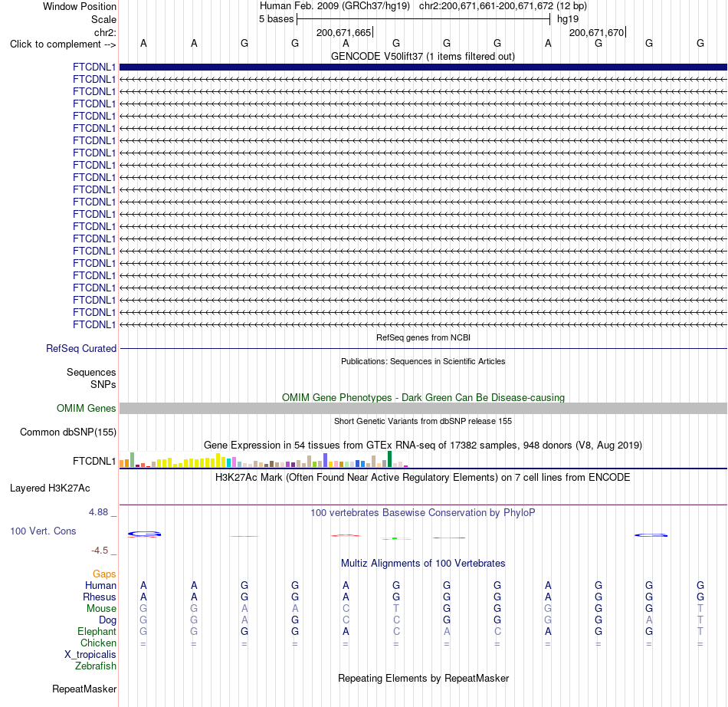Click the colored GTEx expression bar chart
The height and width of the screenshot is (707, 728).
[264, 459]
